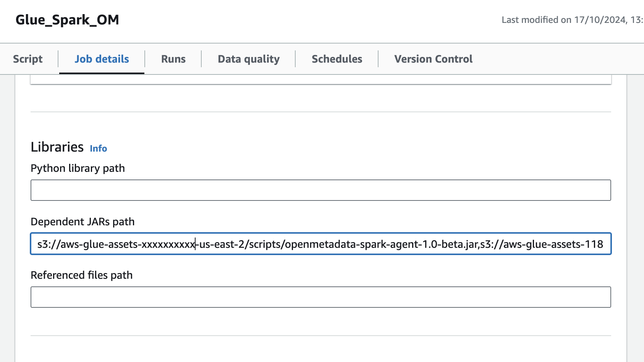Click the Python library path label
Image resolution: width=644 pixels, height=362 pixels.
click(x=78, y=168)
